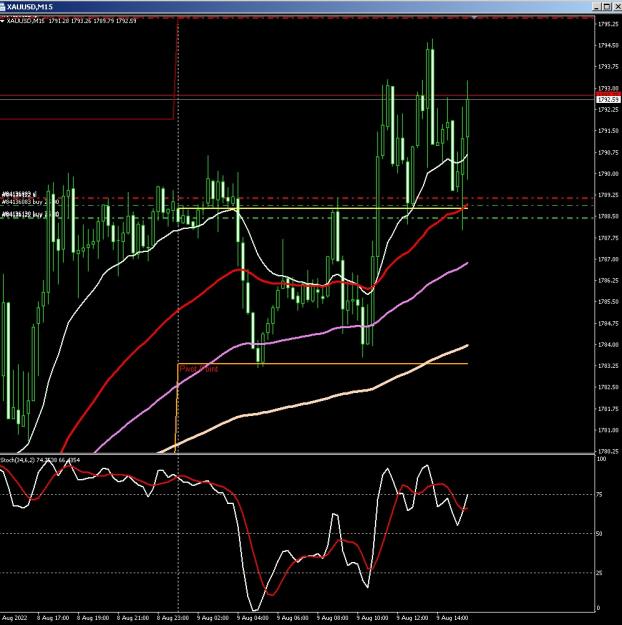The height and width of the screenshot is (625, 622).
Task: Click the Stoch(34,6,2) indicator label
Action: [39, 460]
